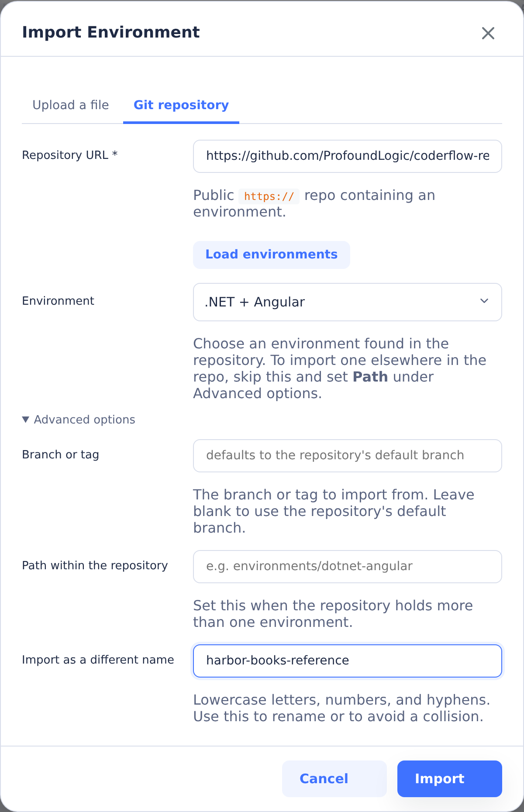This screenshot has width=524, height=812.
Task: Click the Path within the repository field
Action: (x=348, y=567)
